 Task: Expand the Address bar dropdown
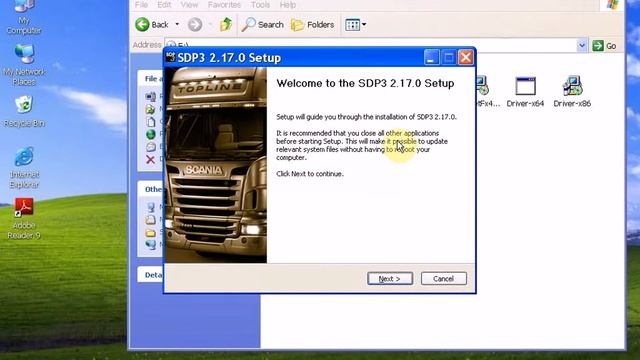tap(582, 45)
